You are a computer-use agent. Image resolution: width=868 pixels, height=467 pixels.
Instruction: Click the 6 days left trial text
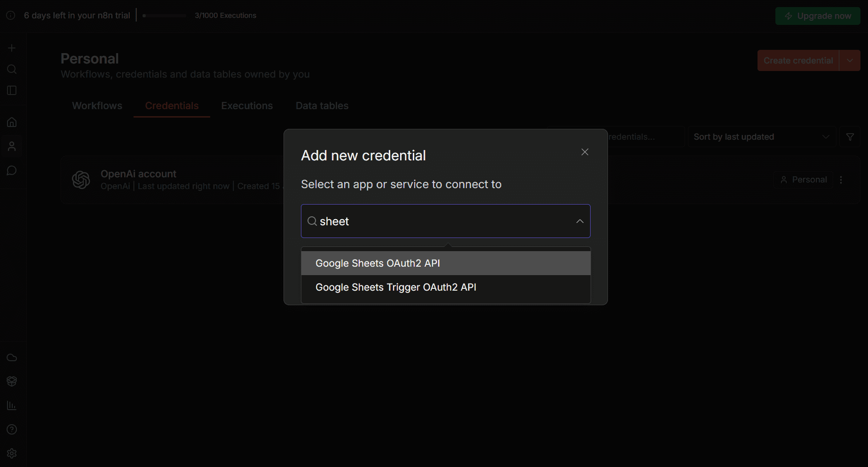pos(77,16)
